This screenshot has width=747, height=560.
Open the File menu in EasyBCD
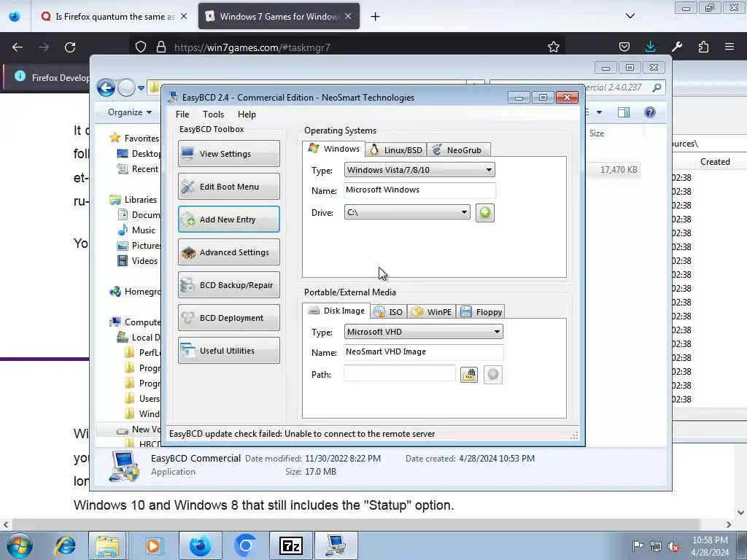click(182, 114)
